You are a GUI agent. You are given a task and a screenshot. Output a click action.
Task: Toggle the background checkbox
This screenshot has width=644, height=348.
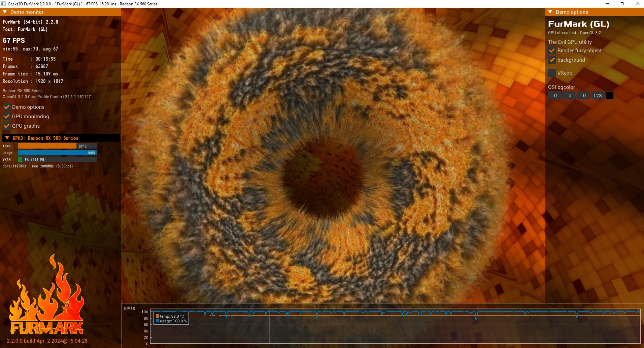coord(552,60)
